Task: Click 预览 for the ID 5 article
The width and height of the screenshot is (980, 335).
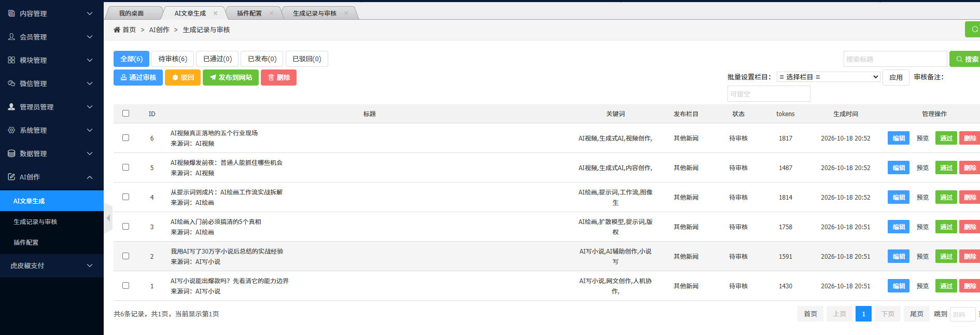Action: coord(922,167)
